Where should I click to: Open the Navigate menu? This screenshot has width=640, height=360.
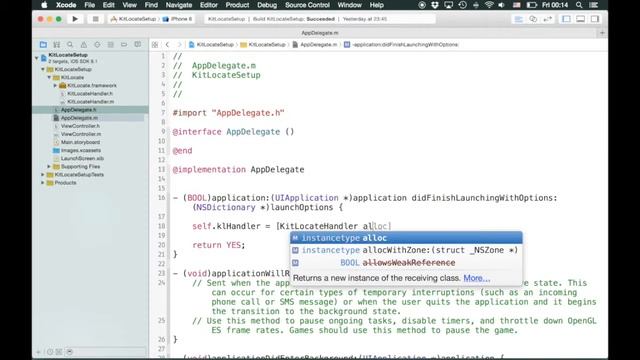179,5
